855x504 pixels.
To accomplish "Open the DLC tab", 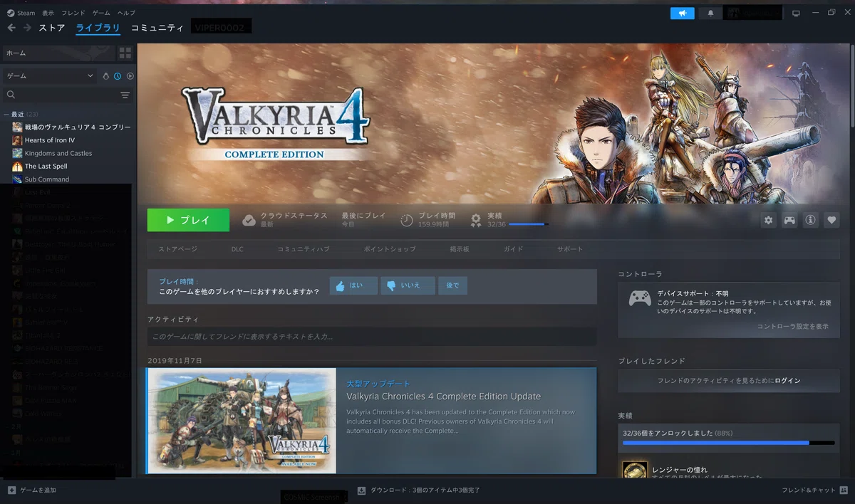I will pos(237,249).
